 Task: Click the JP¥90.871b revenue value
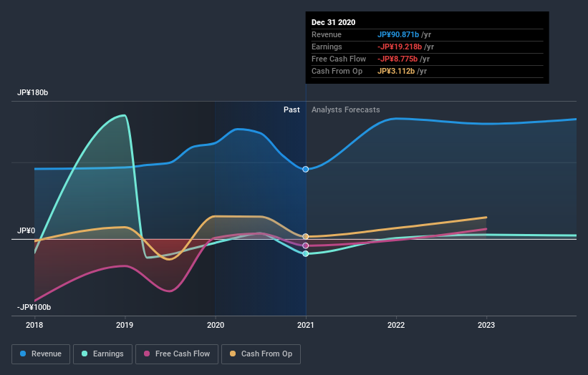(x=398, y=35)
